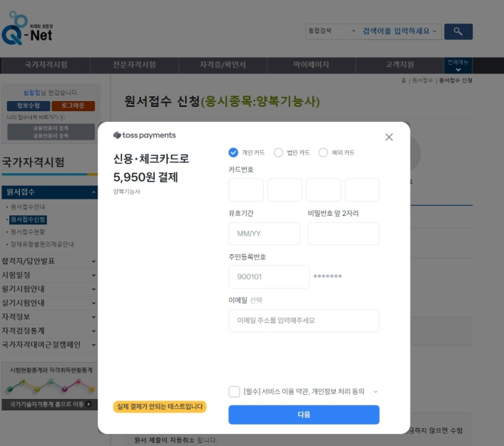504x446 pixels.
Task: Open the 통합검색 dropdown
Action: 331,31
